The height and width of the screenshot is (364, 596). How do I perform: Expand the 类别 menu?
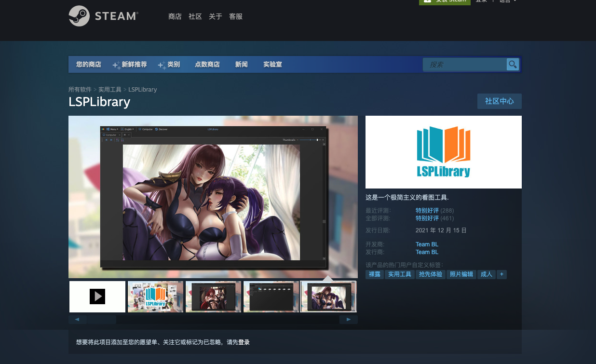169,64
